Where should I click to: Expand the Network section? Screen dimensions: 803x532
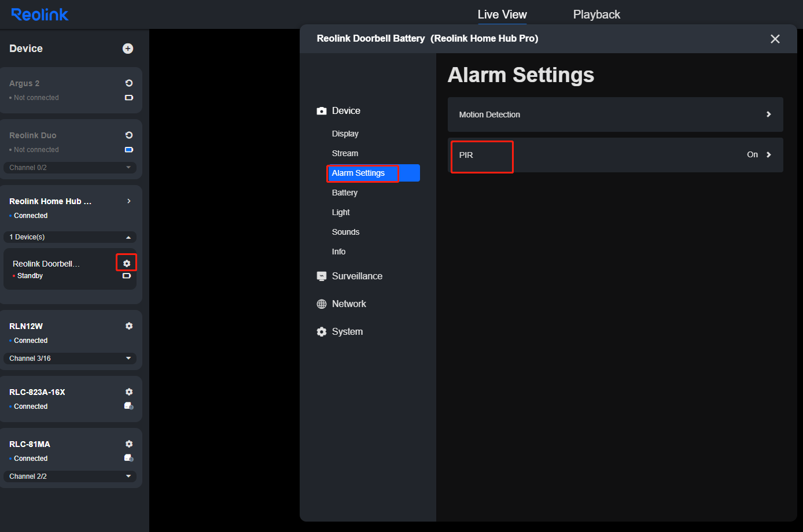click(x=349, y=304)
